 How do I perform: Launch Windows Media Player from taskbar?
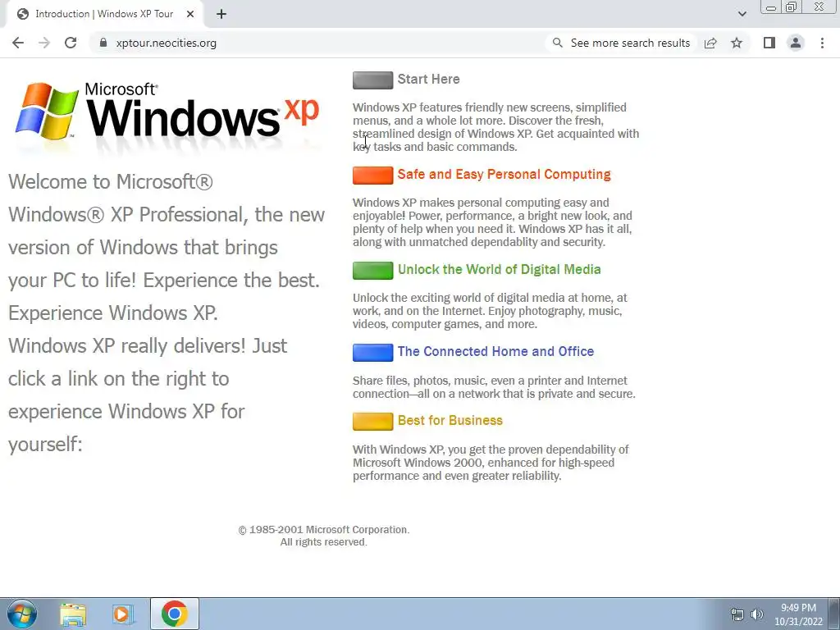coord(123,614)
